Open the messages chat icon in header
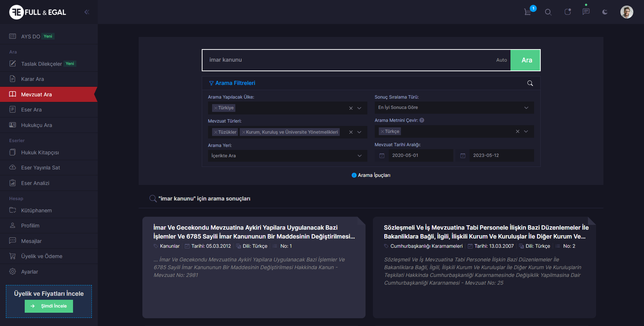This screenshot has width=644, height=326. coord(586,12)
